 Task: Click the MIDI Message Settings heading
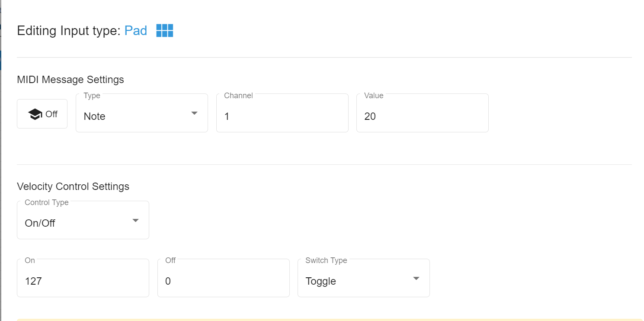click(x=70, y=80)
